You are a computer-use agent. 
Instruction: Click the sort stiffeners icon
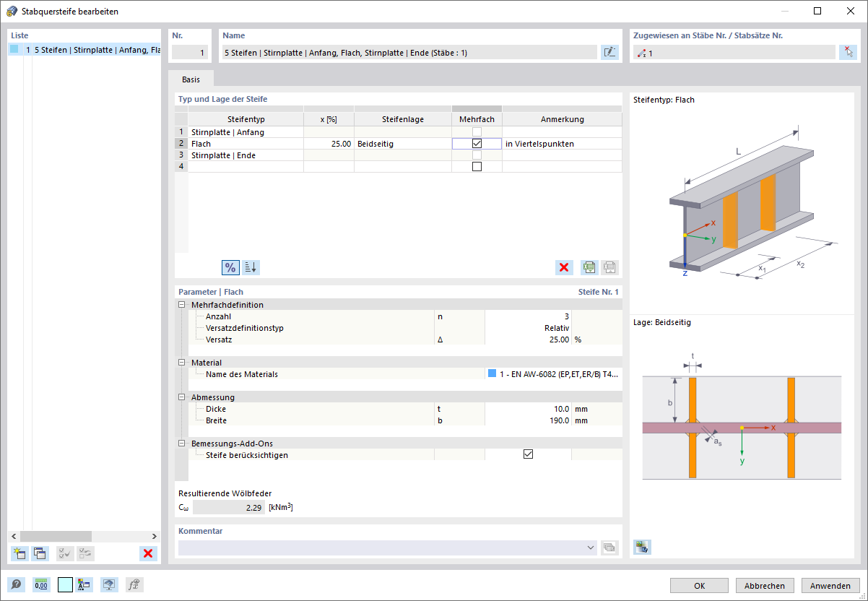(x=251, y=267)
